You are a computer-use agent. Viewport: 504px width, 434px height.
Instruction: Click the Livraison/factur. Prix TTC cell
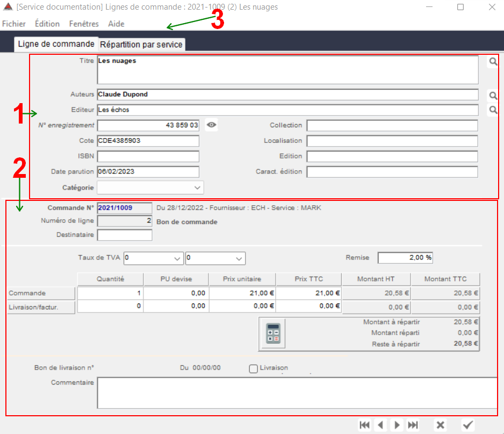[x=308, y=306]
